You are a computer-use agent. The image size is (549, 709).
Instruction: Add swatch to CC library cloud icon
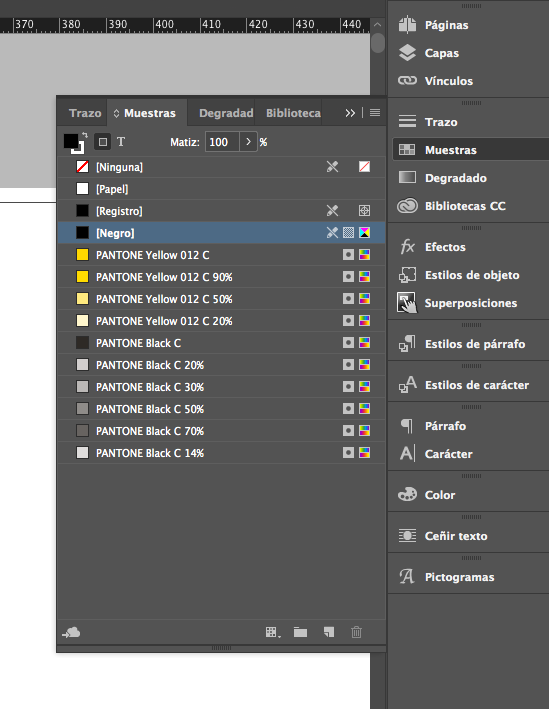click(71, 632)
